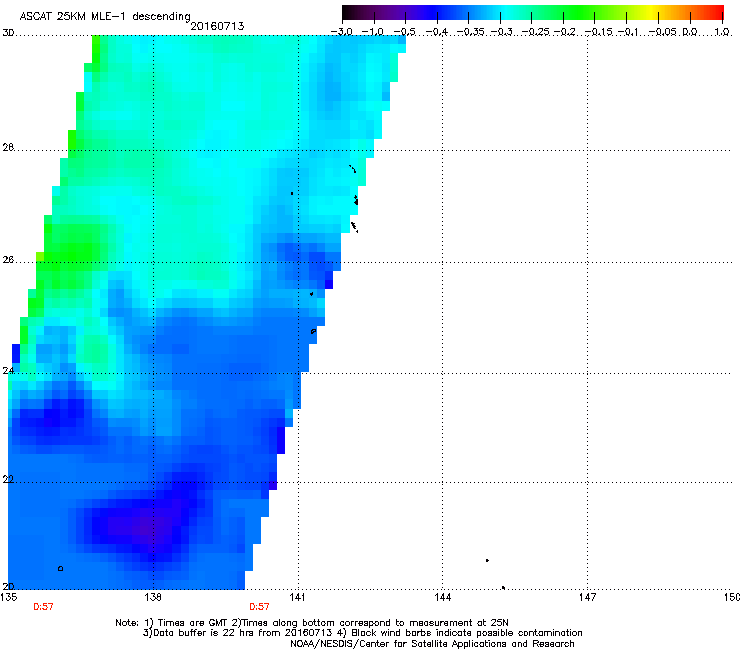740x650 pixels.
Task: Click the -0.3 colorbar label
Action: click(502, 32)
